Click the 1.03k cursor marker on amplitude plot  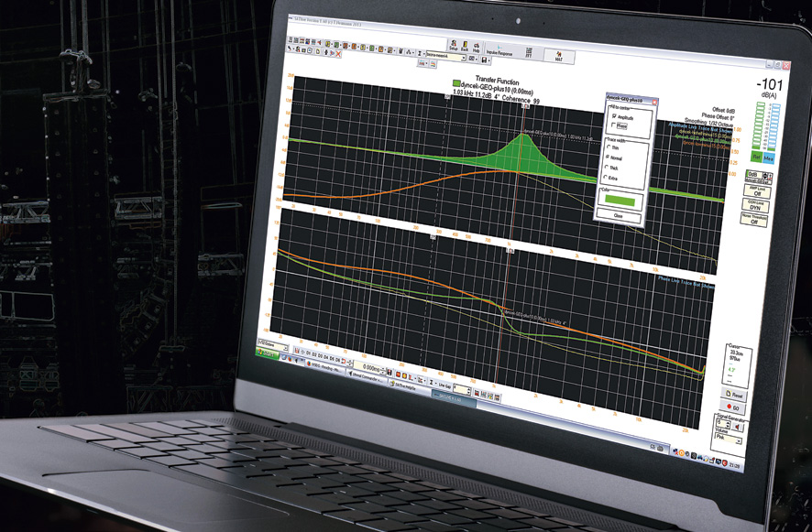click(x=524, y=106)
